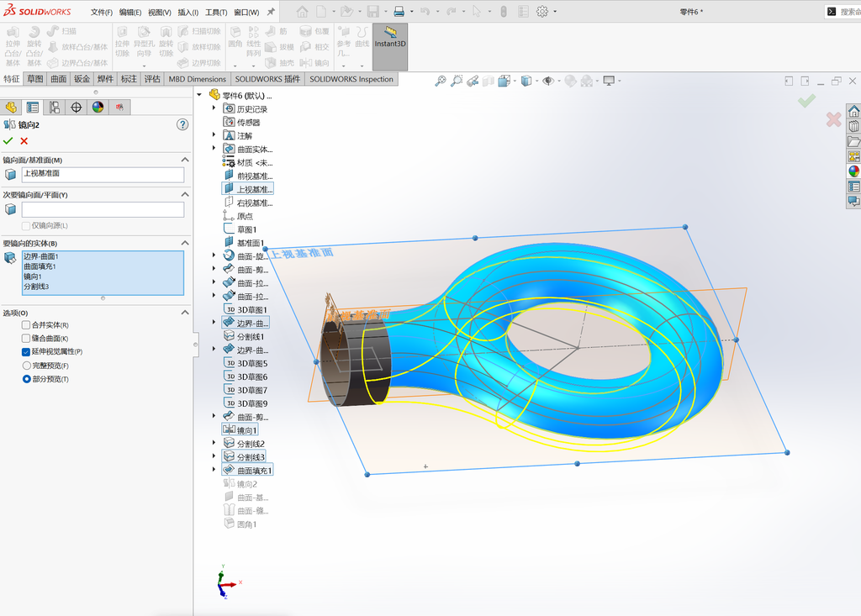Expand the 注解 tree node
Screen dimensions: 861x616
214,135
